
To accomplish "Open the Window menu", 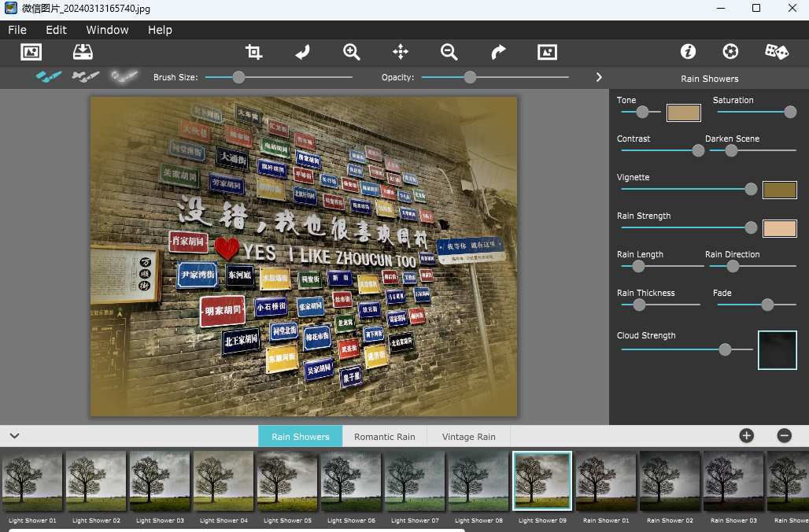I will click(x=107, y=30).
